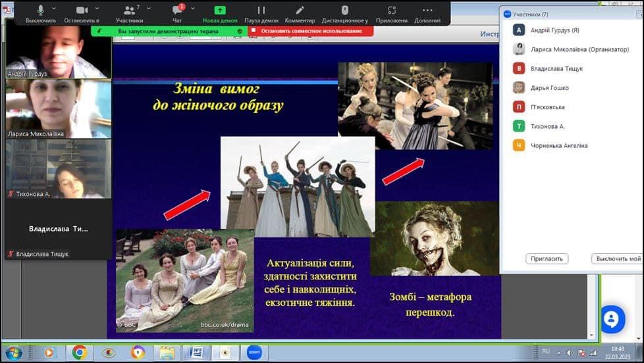
Task: Click avatar of Лариса Миколаївна
Action: point(519,49)
